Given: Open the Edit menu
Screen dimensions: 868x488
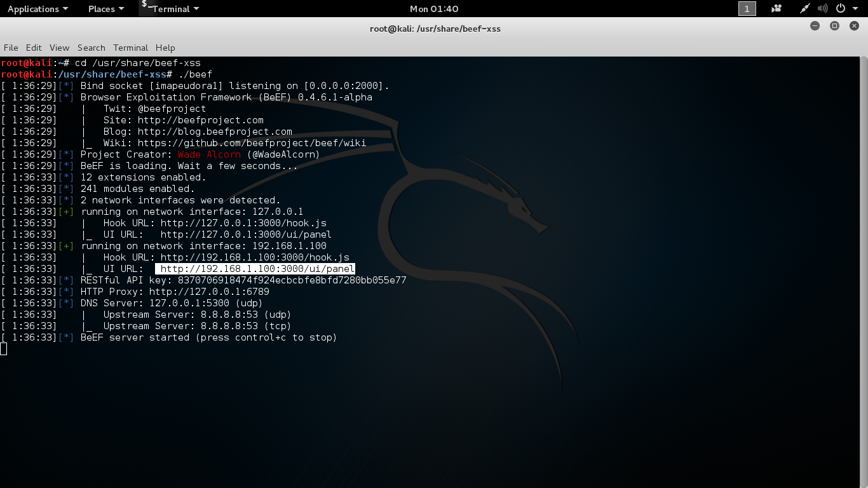Looking at the screenshot, I should (34, 48).
